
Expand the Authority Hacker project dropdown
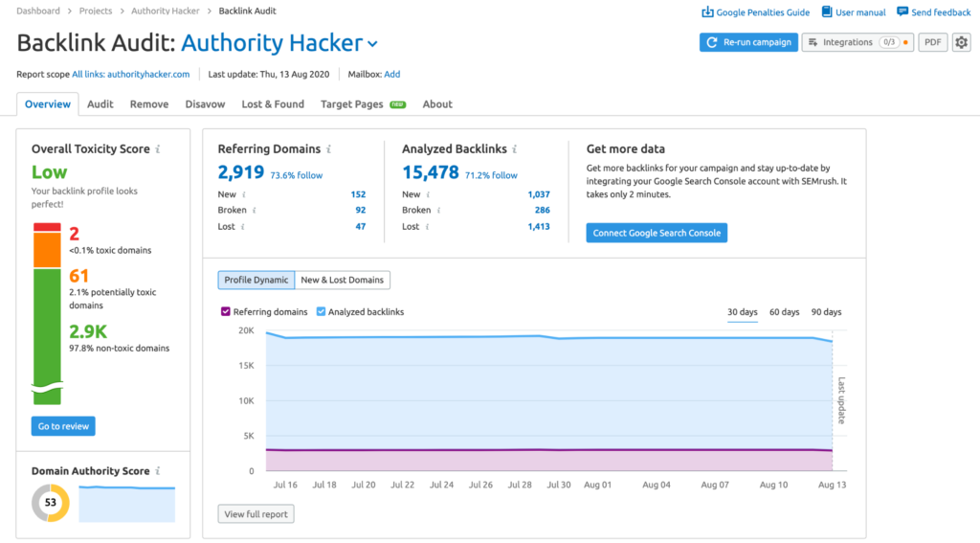pyautogui.click(x=372, y=44)
